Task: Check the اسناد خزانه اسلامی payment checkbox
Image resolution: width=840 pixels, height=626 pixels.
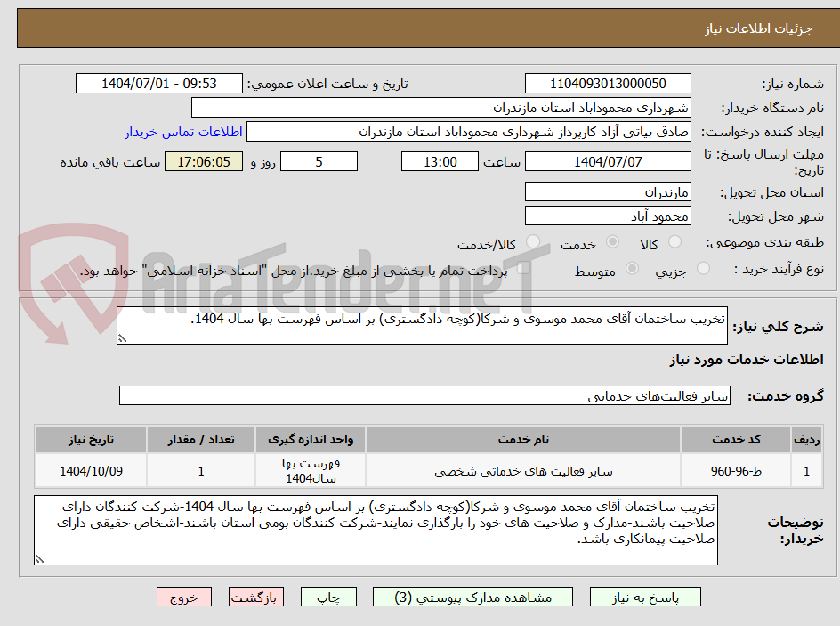Action: click(524, 267)
